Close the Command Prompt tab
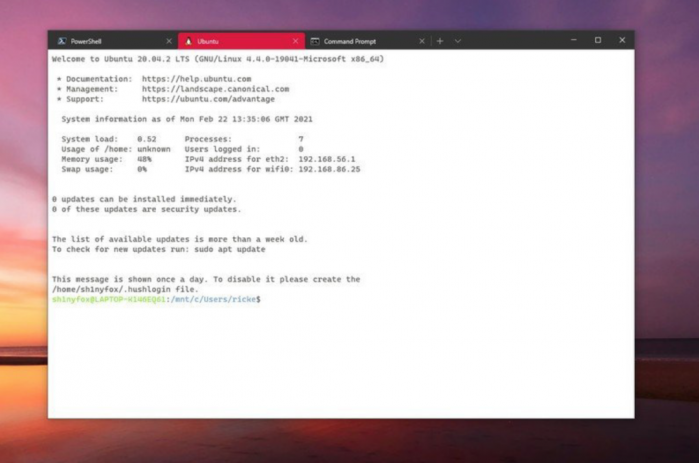The height and width of the screenshot is (463, 700). click(422, 41)
